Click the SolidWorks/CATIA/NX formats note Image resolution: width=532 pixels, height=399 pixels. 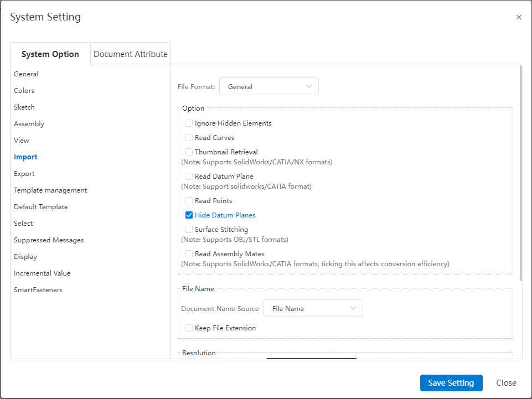pyautogui.click(x=256, y=162)
